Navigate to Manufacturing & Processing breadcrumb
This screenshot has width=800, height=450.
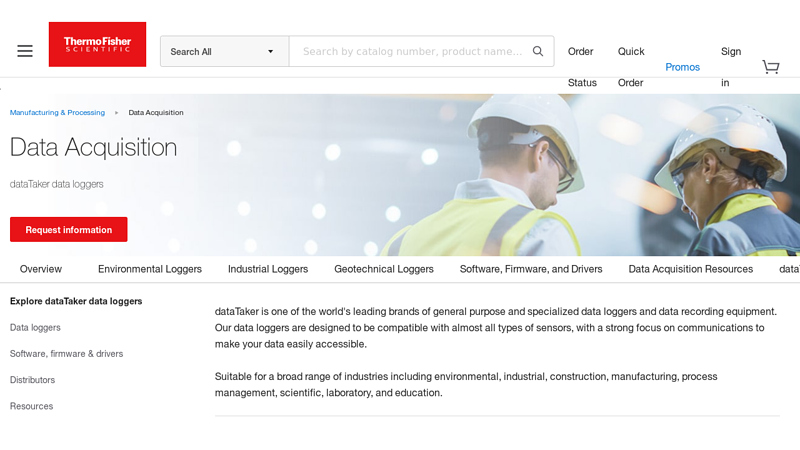(x=57, y=113)
